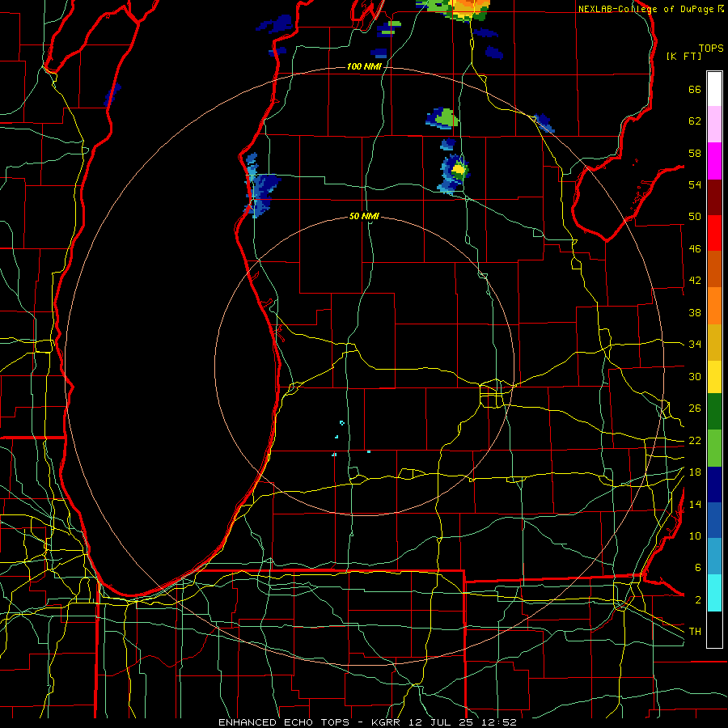Pick the medium blue color bar segment

tap(714, 520)
